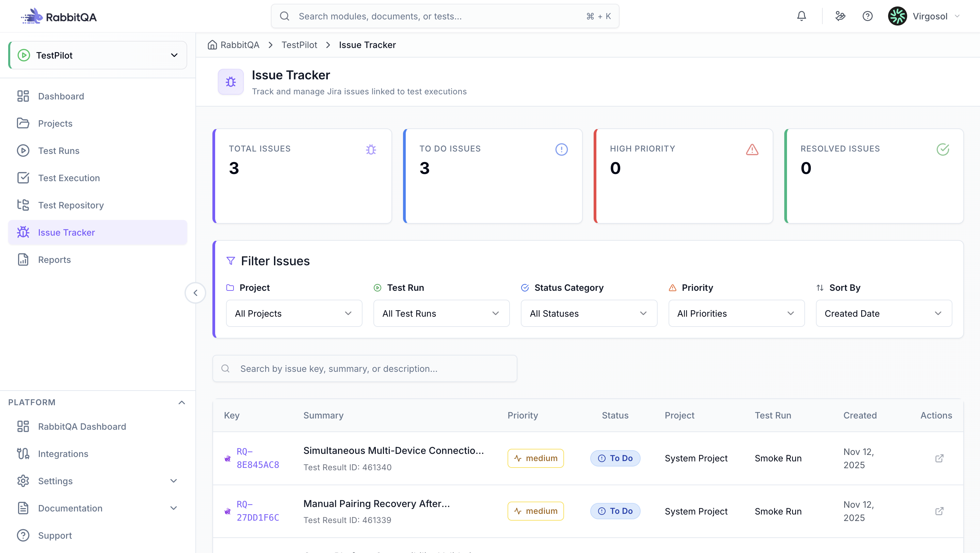Image resolution: width=980 pixels, height=553 pixels.
Task: Click the Priority column header
Action: pyautogui.click(x=522, y=415)
